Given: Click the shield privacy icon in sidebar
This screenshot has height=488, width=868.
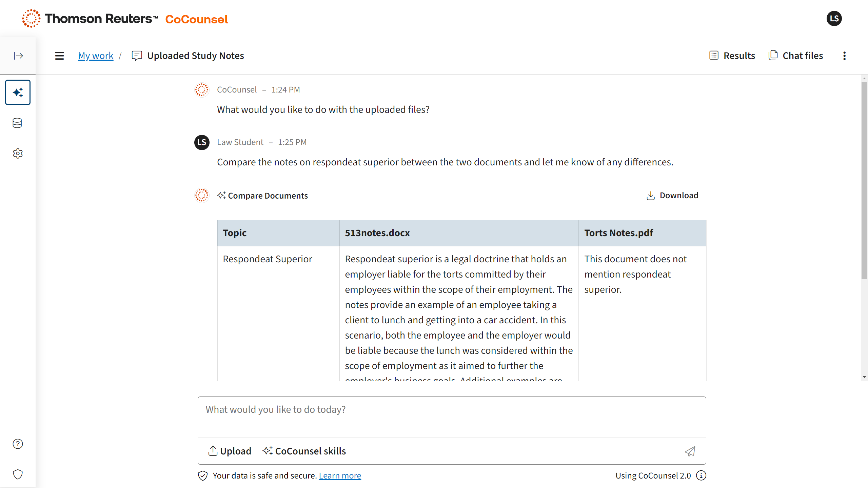Looking at the screenshot, I should (x=18, y=474).
